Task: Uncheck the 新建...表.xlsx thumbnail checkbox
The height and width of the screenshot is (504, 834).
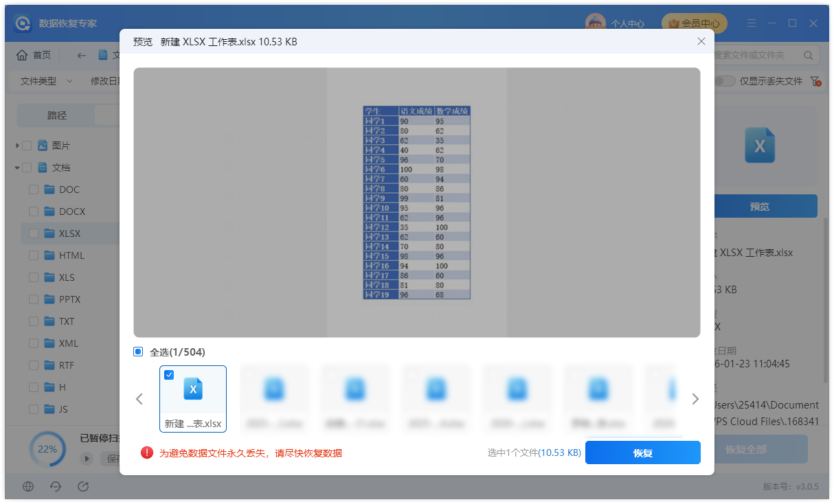Action: point(169,375)
